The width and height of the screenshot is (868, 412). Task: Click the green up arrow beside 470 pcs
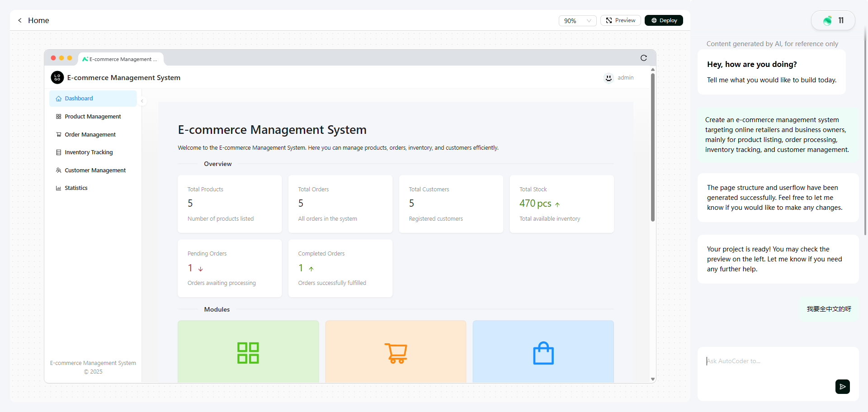(557, 204)
